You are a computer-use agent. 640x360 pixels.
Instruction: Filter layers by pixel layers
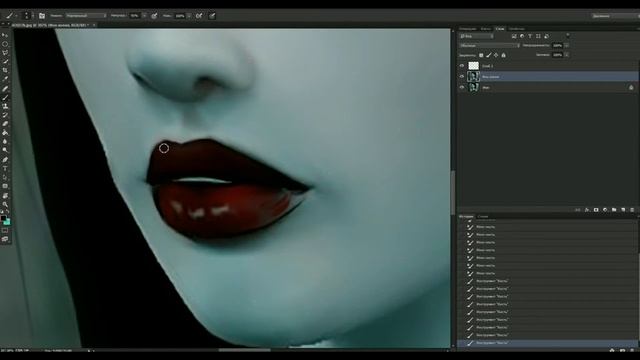pyautogui.click(x=514, y=36)
